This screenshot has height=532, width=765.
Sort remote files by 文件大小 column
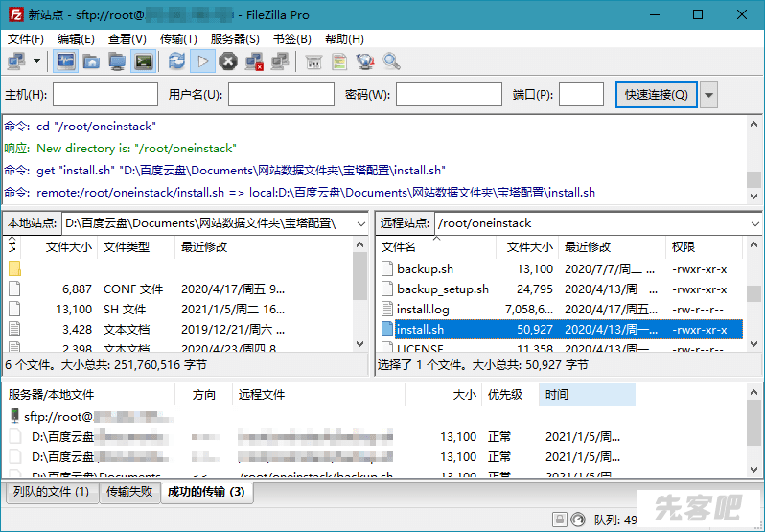[529, 247]
